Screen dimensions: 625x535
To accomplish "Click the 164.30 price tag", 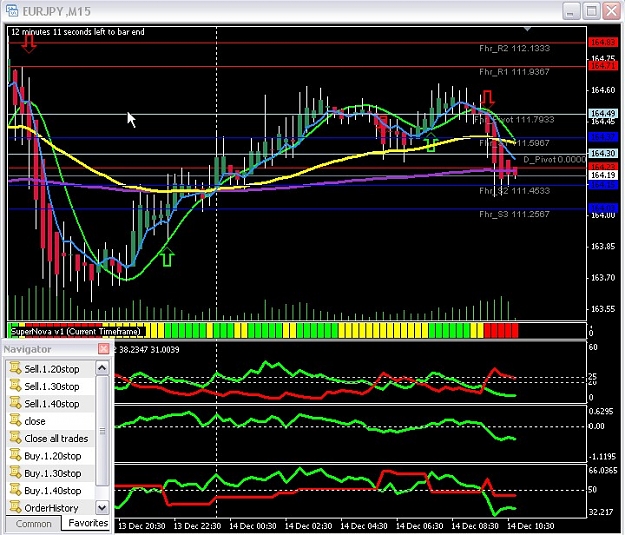I will click(603, 153).
